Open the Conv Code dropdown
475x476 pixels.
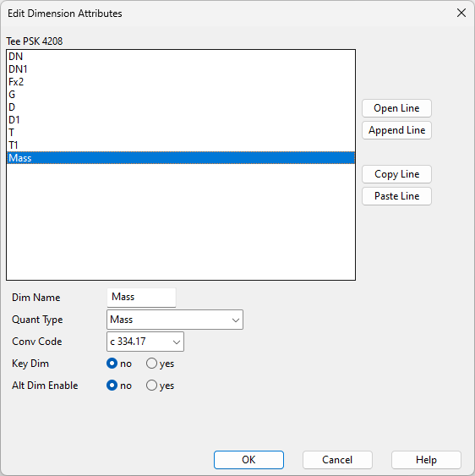coord(145,342)
